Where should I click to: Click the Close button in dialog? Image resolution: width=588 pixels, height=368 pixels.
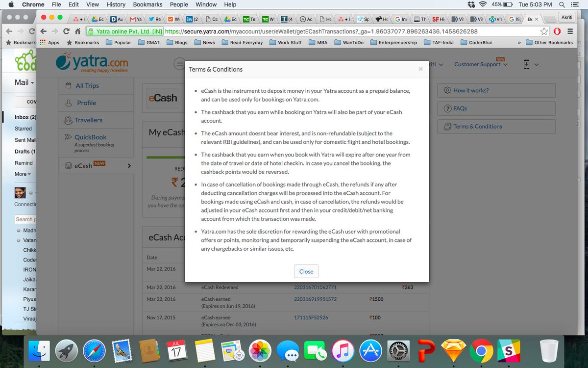tap(306, 271)
